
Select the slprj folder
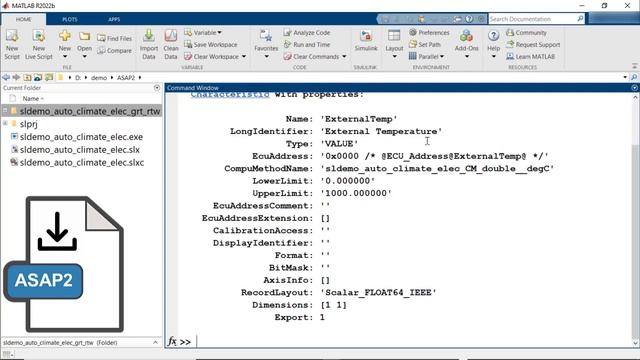click(28, 124)
